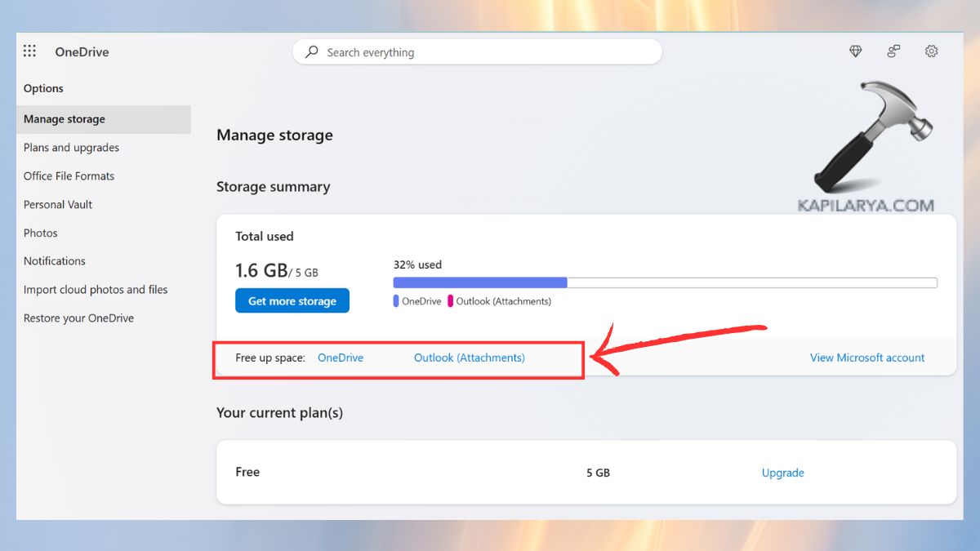Open the Photos section
This screenshot has height=551, width=980.
[40, 233]
